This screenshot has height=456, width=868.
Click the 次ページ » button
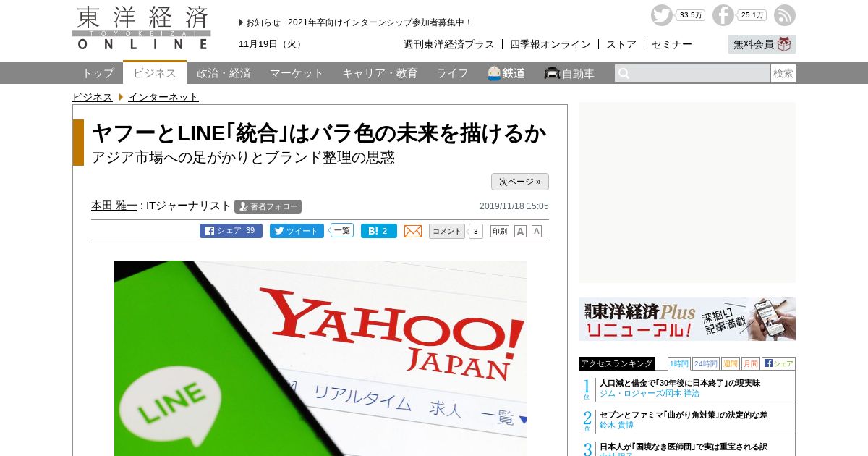pyautogui.click(x=520, y=182)
